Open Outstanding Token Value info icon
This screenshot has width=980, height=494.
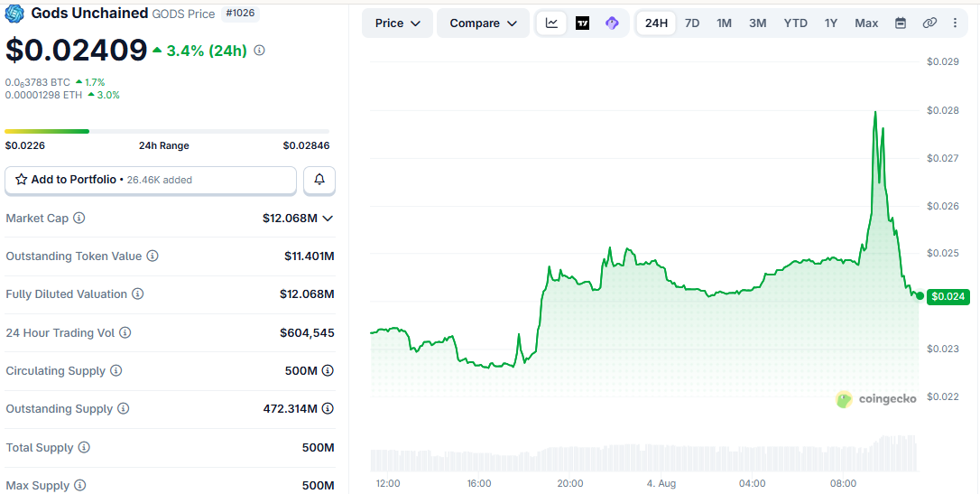point(153,256)
